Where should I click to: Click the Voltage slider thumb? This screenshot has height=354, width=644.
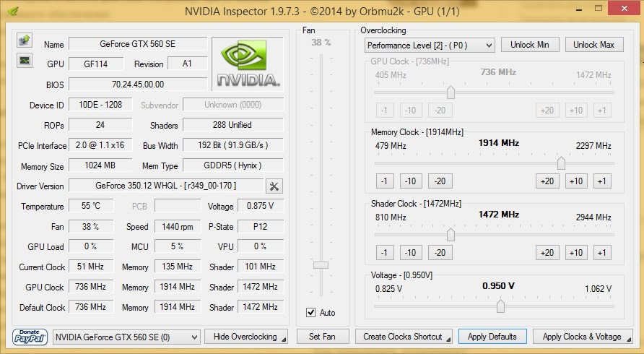point(500,306)
